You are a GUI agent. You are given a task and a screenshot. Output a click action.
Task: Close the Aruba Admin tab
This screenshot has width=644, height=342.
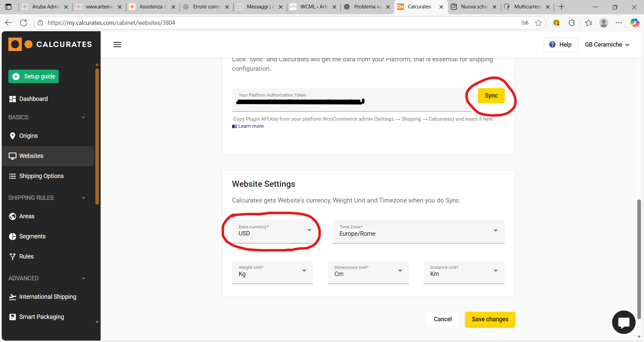tap(66, 7)
